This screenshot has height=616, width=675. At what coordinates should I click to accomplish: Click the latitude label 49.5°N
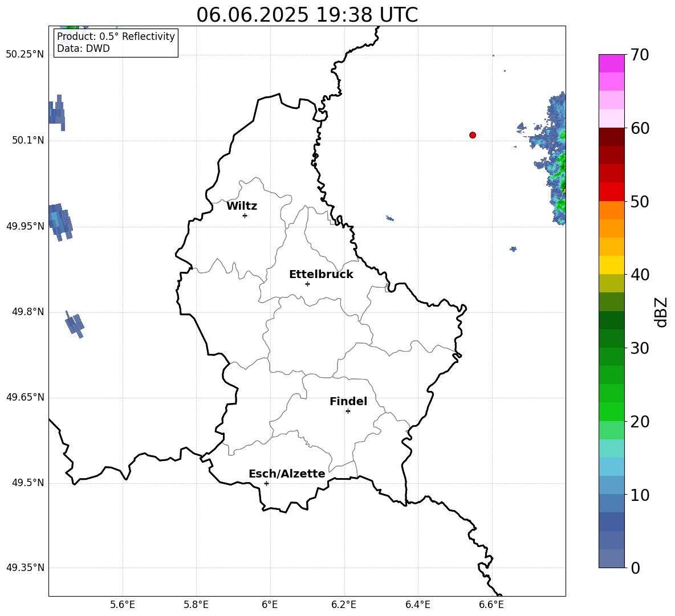(28, 483)
